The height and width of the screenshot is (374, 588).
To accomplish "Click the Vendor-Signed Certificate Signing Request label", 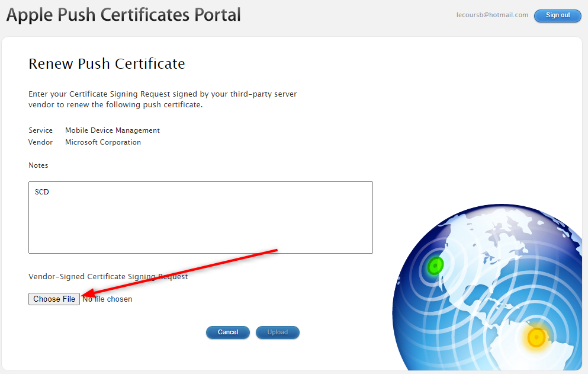I will tap(108, 277).
